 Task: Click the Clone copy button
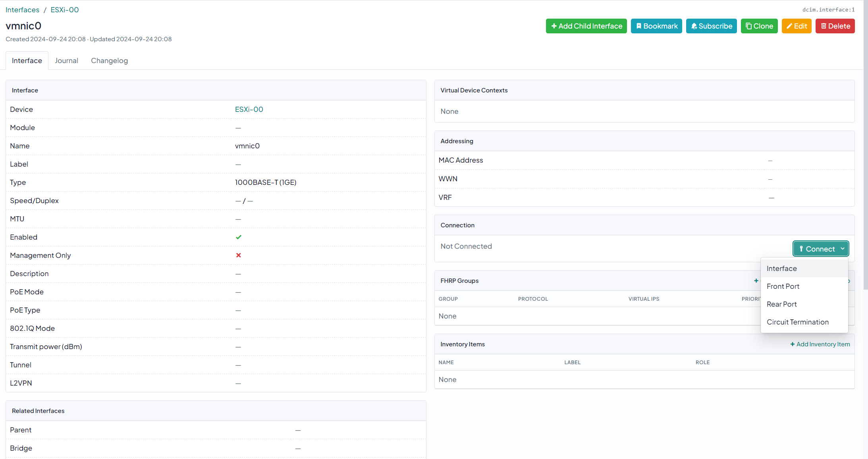759,26
